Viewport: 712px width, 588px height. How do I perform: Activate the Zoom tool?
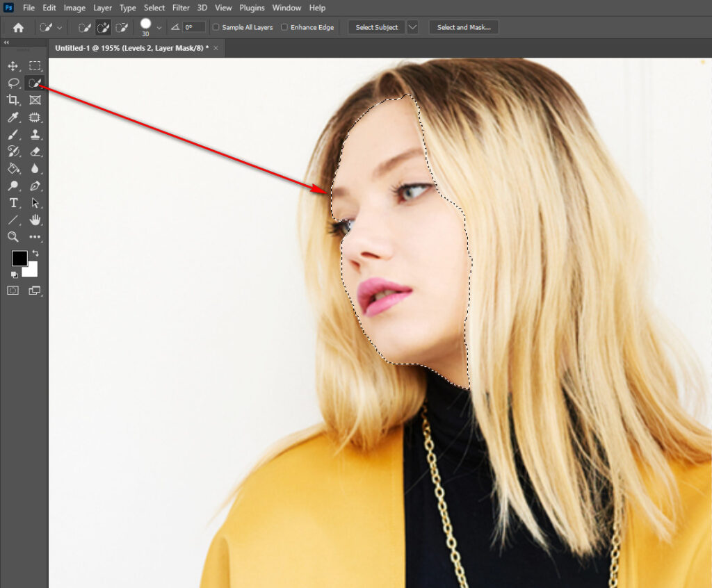(x=13, y=237)
